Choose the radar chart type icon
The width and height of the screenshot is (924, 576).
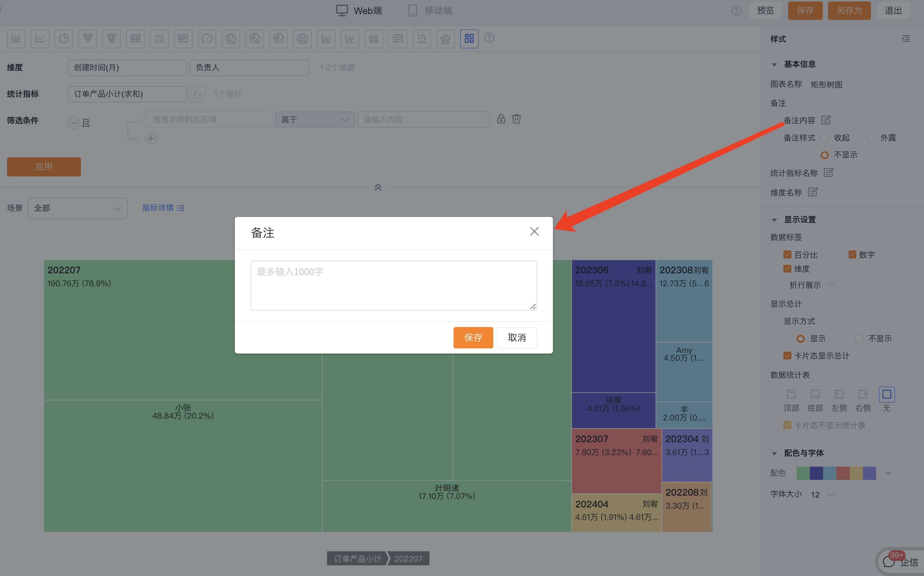coord(445,38)
